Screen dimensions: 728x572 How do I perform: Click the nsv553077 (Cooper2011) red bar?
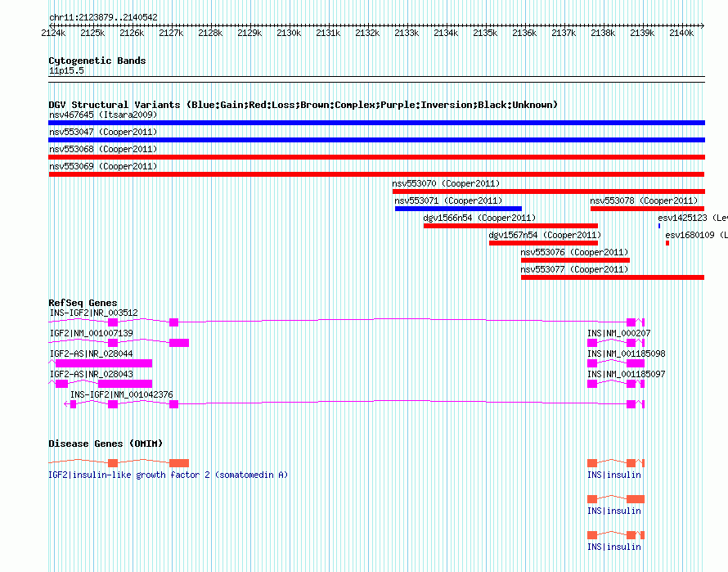(x=613, y=277)
